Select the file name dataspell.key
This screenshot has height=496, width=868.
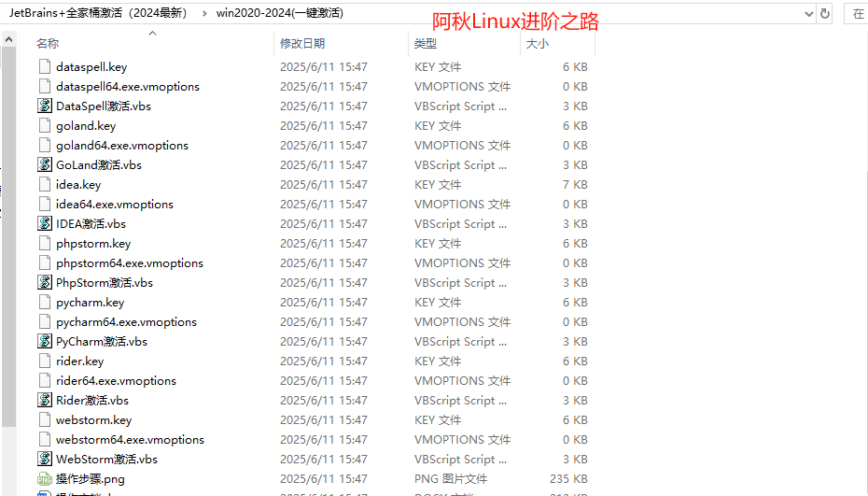[91, 67]
